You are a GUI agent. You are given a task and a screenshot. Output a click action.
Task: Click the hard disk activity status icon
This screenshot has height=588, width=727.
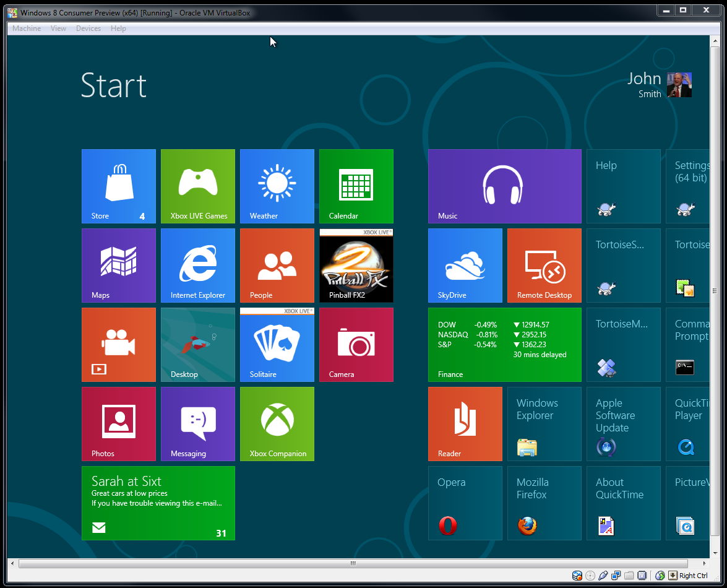(x=577, y=576)
